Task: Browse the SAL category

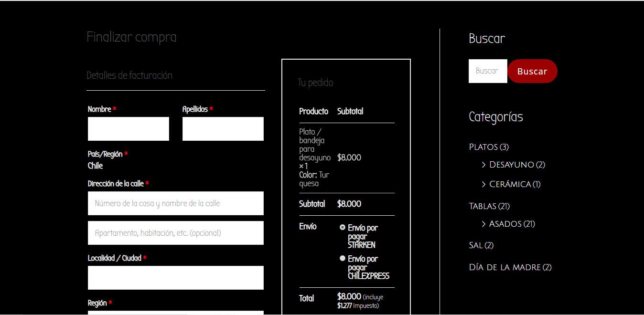Action: point(476,245)
